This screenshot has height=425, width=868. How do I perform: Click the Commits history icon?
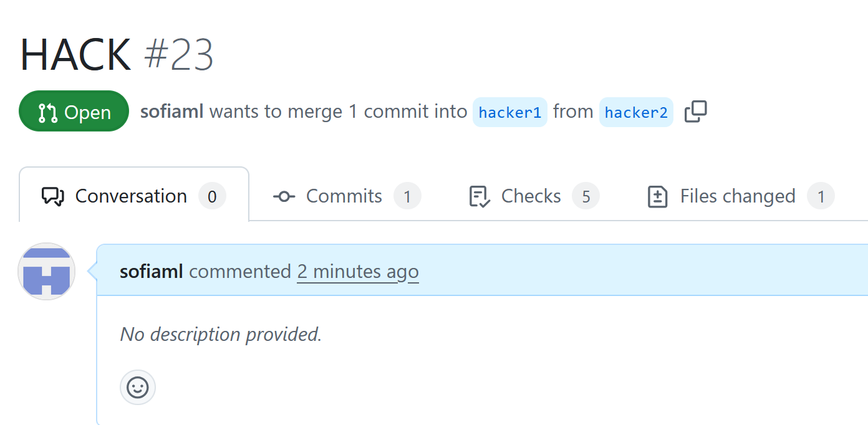(x=284, y=196)
